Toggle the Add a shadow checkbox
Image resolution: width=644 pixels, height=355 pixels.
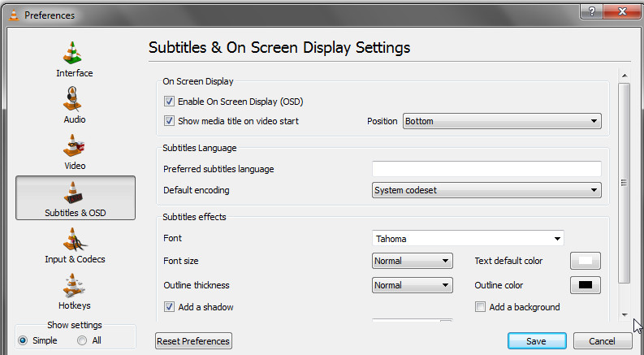coord(169,307)
